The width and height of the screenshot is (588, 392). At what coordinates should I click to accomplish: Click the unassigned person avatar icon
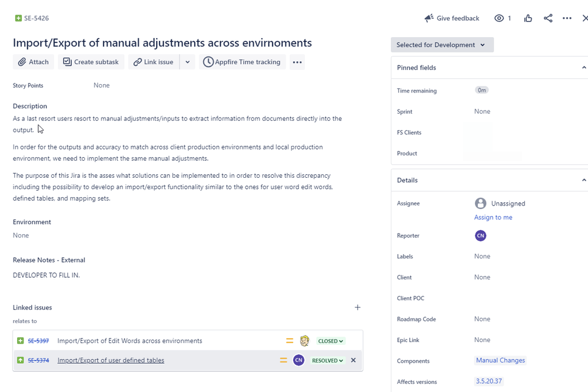pos(480,203)
